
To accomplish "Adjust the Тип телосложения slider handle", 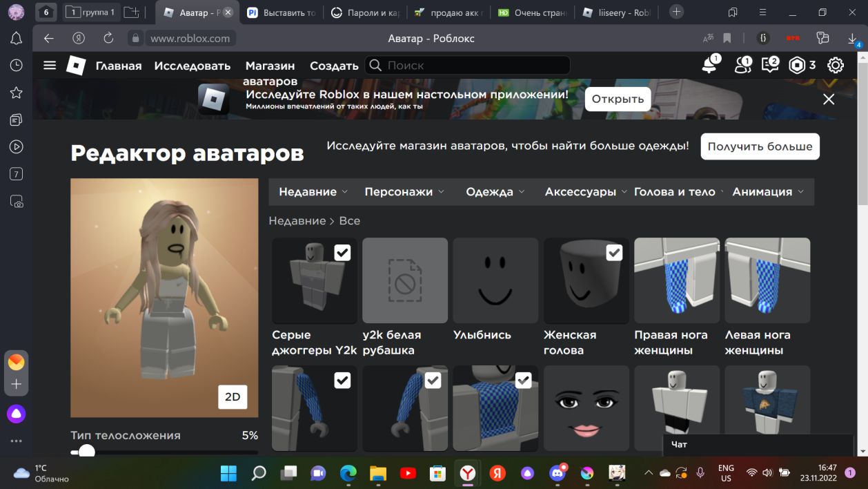I will (x=86, y=452).
